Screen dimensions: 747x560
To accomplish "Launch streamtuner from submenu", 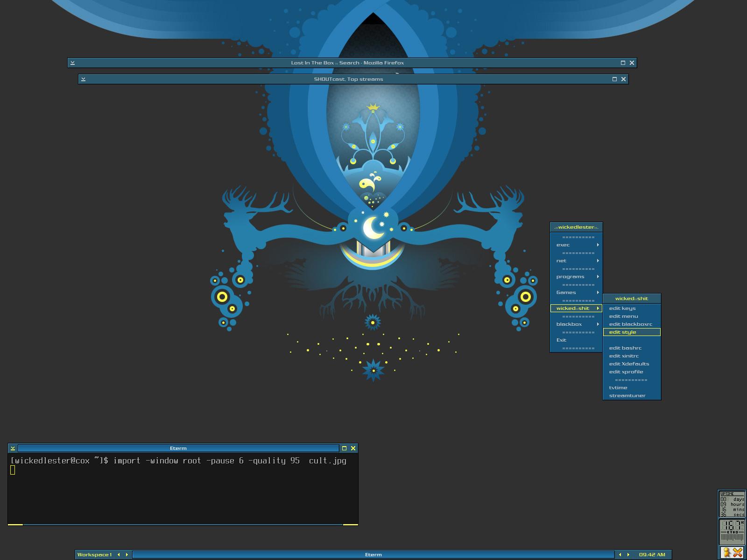I will [x=632, y=396].
